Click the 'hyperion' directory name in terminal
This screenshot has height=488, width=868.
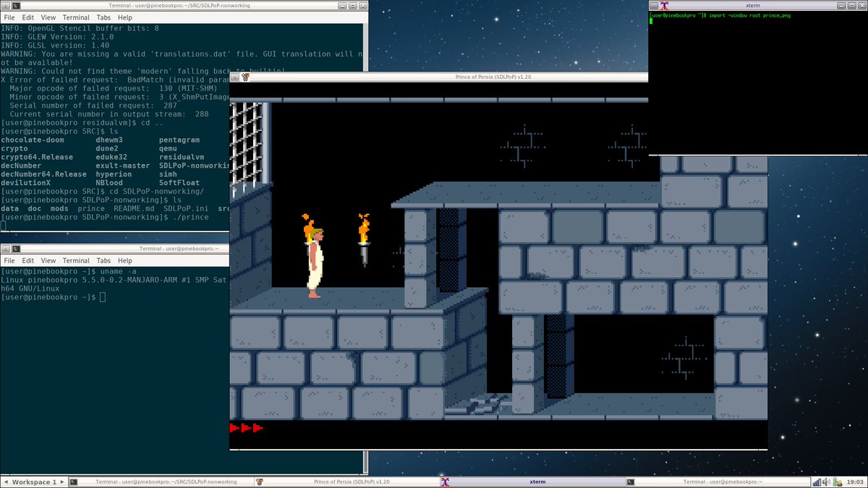pos(114,174)
